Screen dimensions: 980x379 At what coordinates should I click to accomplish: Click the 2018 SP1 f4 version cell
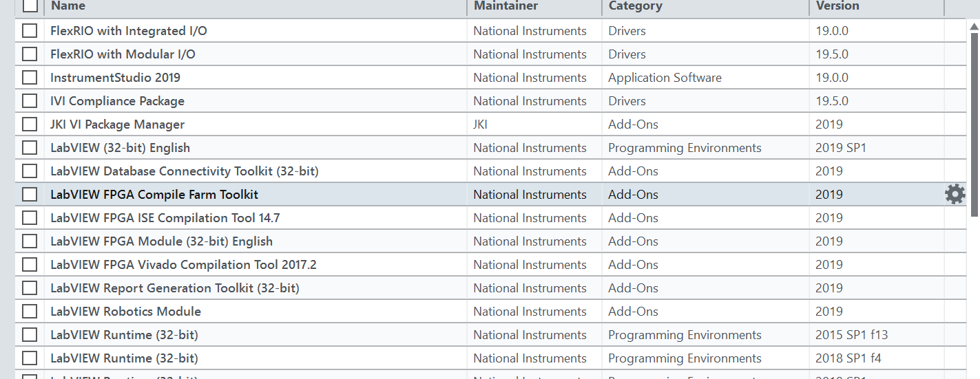[x=848, y=358]
